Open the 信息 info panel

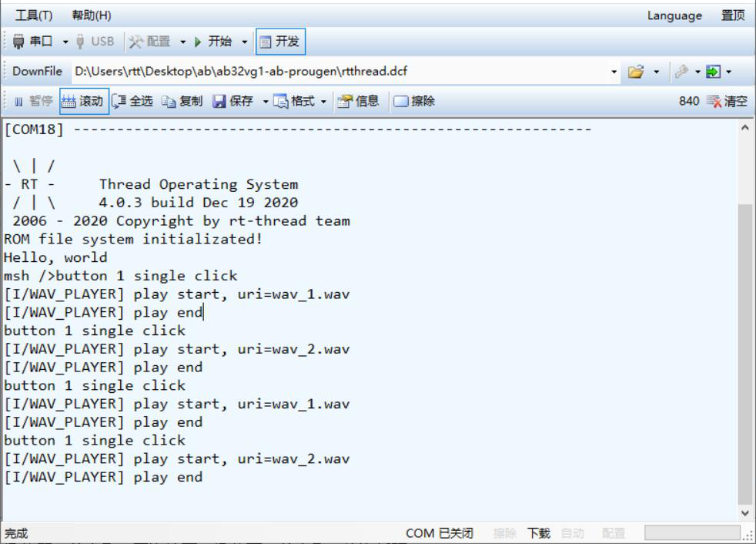[358, 101]
